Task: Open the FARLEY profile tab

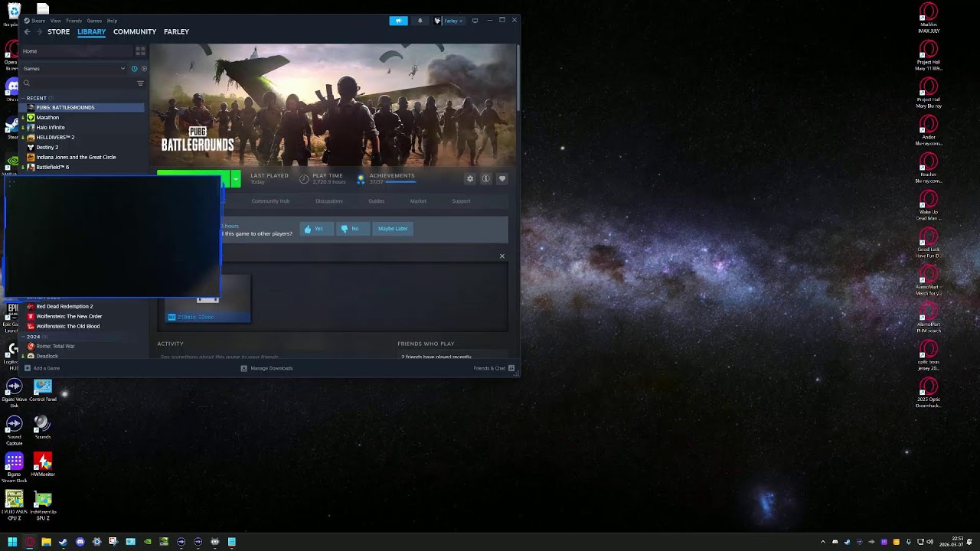Action: [x=176, y=32]
